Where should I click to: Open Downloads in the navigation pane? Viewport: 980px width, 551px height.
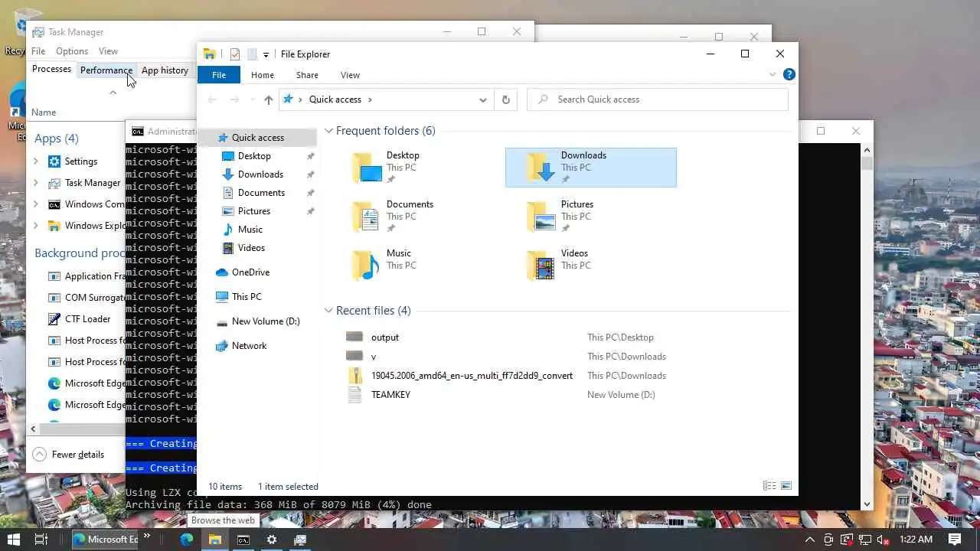click(x=260, y=174)
